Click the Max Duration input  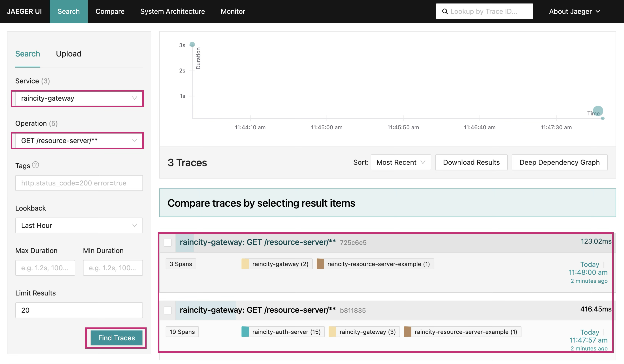pos(45,268)
